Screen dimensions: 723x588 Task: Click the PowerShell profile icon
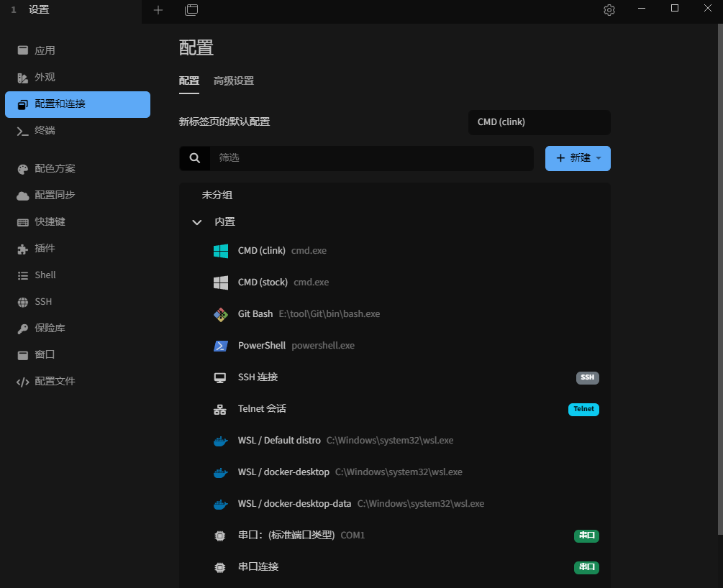pyautogui.click(x=221, y=346)
